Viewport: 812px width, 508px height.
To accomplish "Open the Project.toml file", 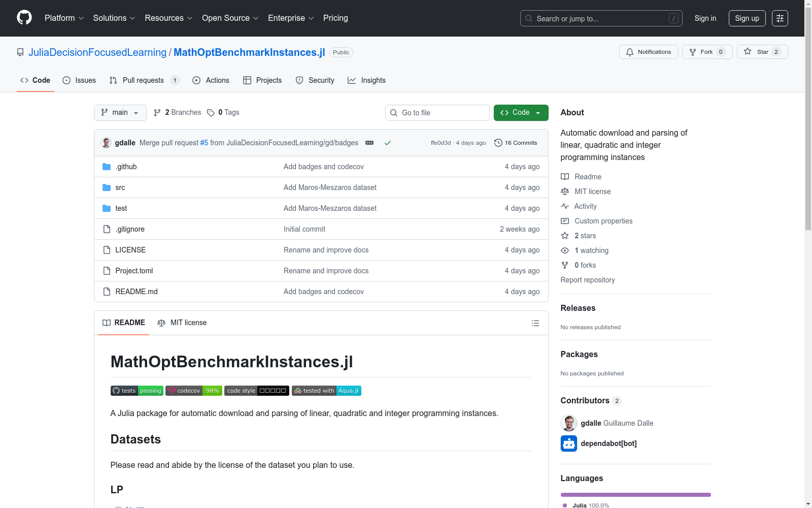I will pos(134,271).
